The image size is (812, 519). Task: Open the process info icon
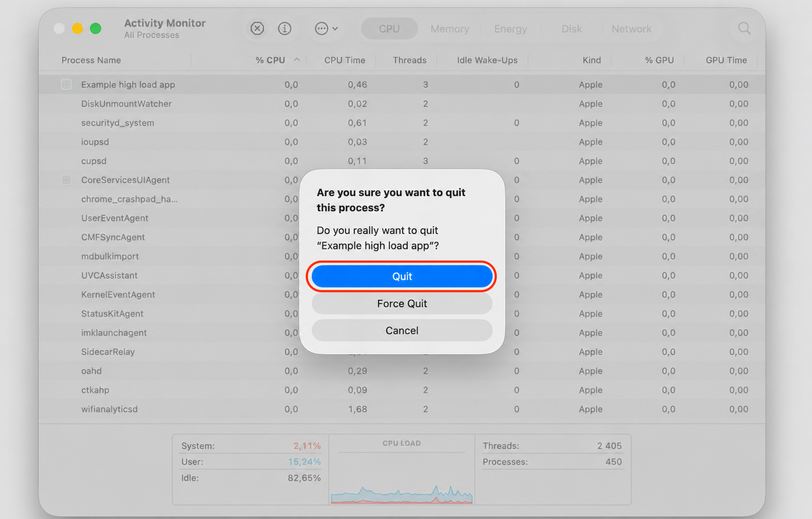click(x=285, y=28)
